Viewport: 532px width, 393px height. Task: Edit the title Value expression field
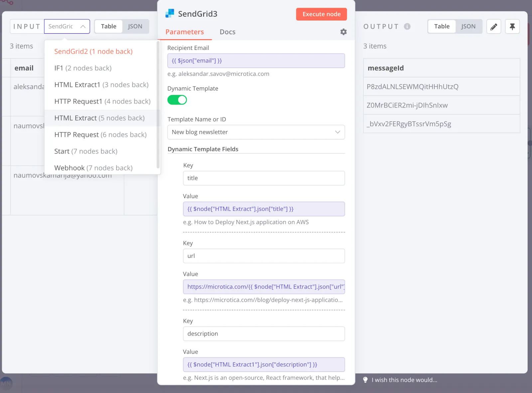[x=264, y=209]
